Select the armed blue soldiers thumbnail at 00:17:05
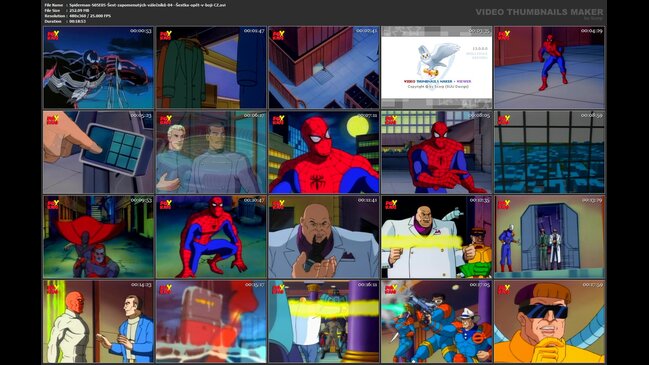Image resolution: width=649 pixels, height=365 pixels. 437,321
